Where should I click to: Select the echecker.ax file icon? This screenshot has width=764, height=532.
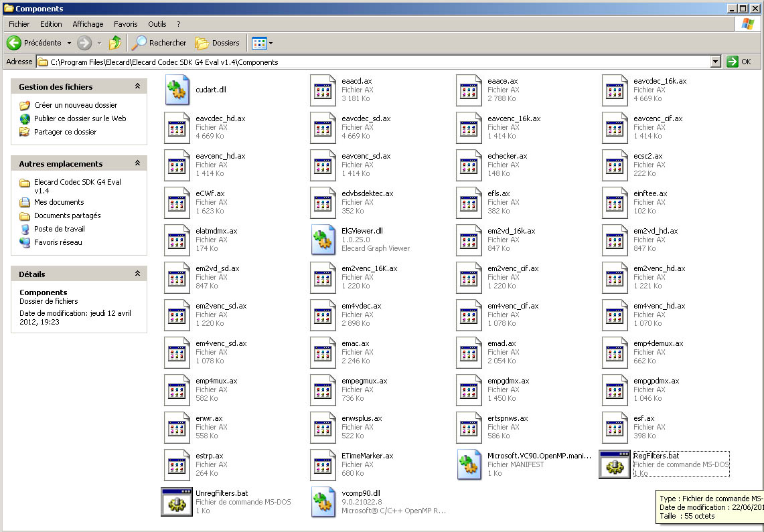tap(469, 165)
